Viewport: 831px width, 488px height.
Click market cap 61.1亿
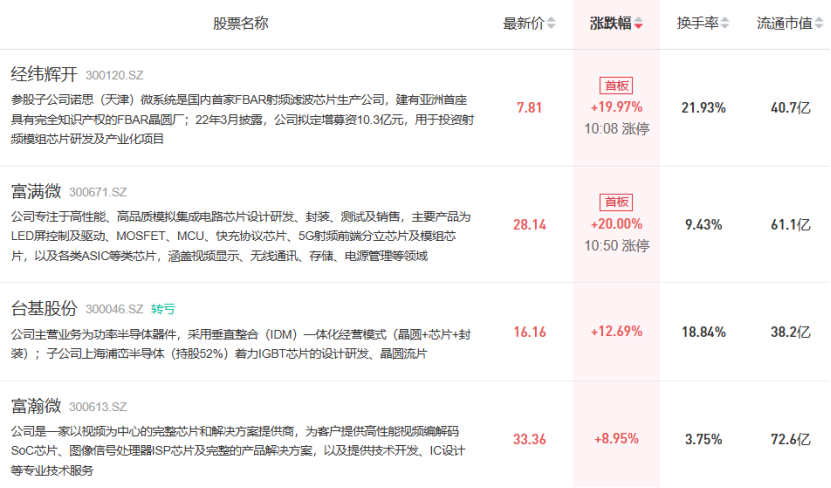click(x=790, y=225)
